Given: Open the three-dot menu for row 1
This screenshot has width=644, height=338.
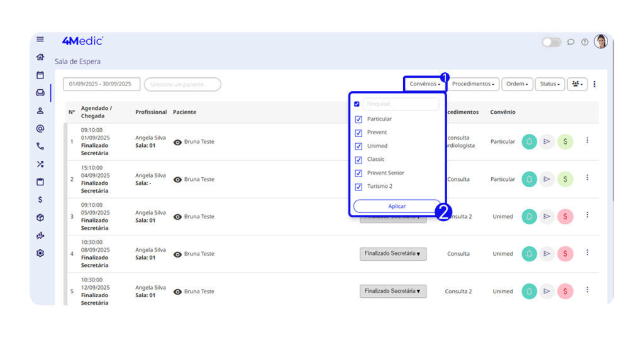Looking at the screenshot, I should pos(587,141).
